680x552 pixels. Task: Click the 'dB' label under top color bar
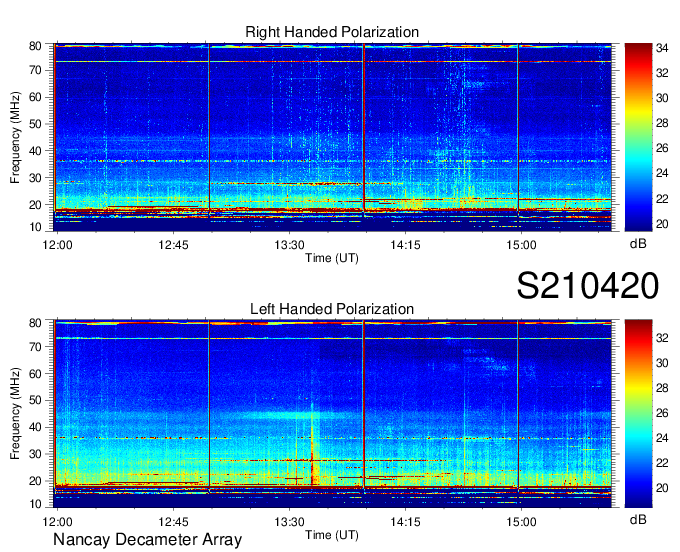638,244
